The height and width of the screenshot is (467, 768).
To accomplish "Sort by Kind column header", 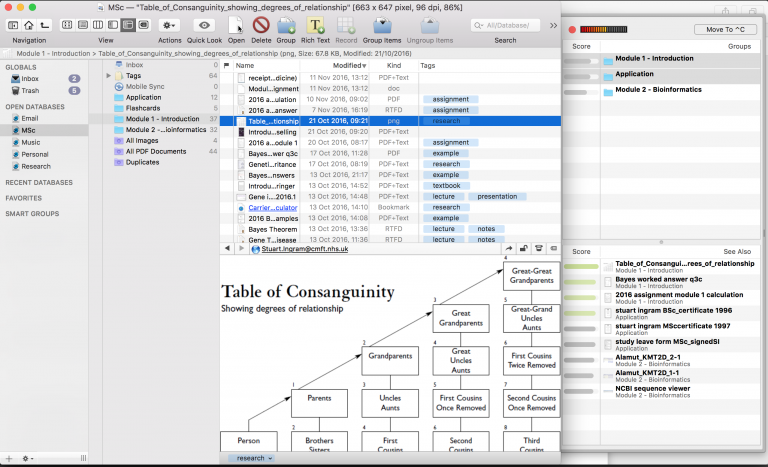I will coord(394,65).
